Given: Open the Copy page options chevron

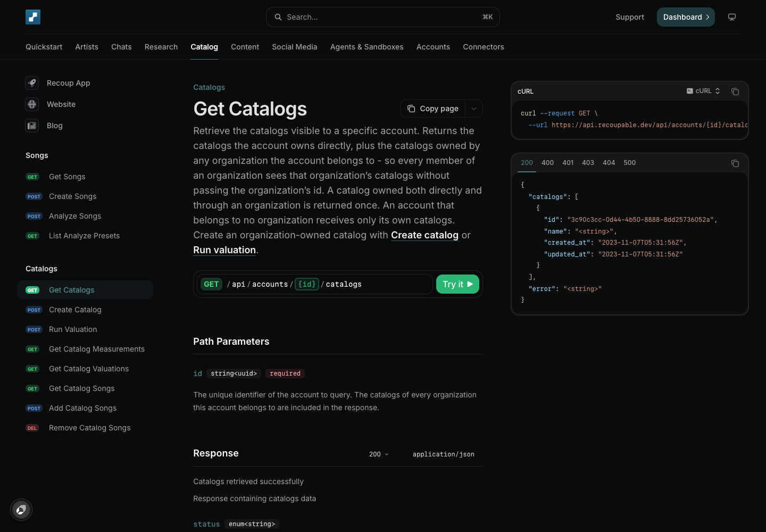Looking at the screenshot, I should [x=474, y=109].
